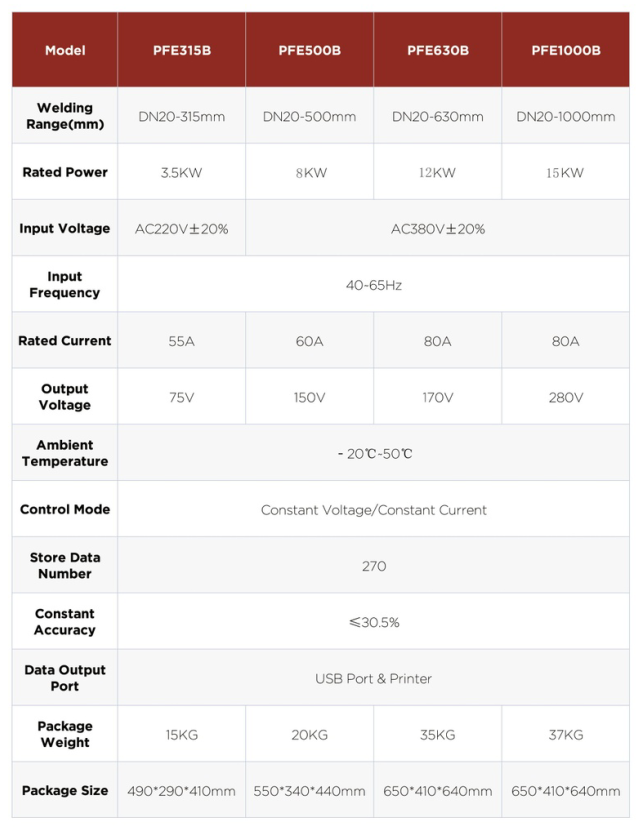Click the PFE630B model header cell

point(437,50)
